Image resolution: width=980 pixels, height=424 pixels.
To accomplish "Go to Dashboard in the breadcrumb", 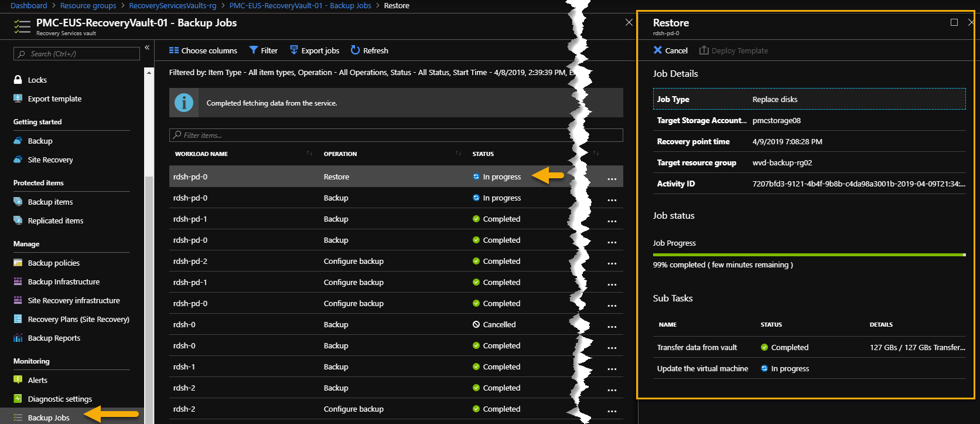I will tap(29, 5).
